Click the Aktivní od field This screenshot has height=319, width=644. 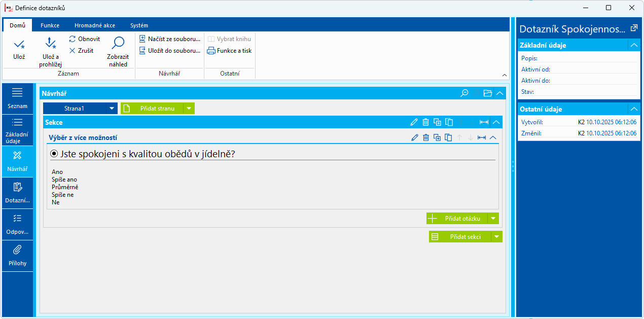click(x=579, y=69)
